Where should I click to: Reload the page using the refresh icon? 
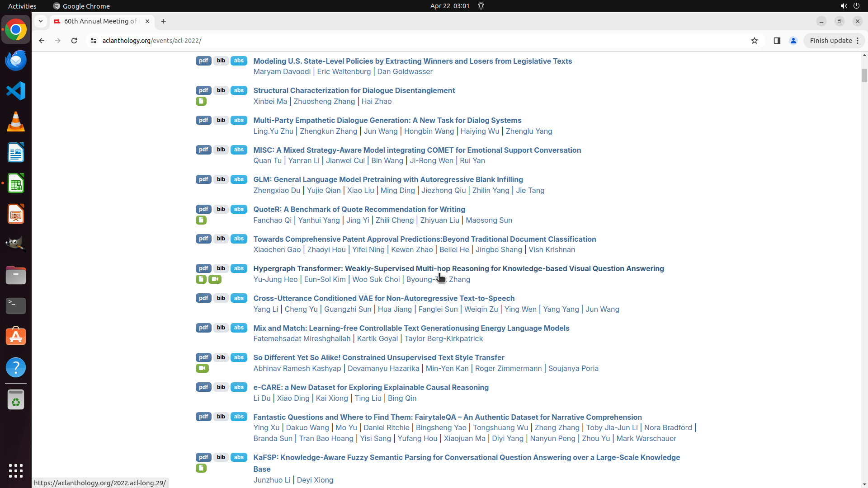coord(74,41)
